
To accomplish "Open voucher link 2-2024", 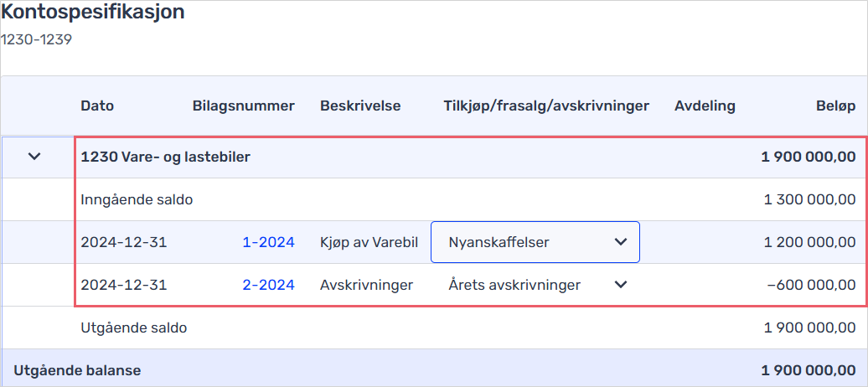I will coord(268,285).
